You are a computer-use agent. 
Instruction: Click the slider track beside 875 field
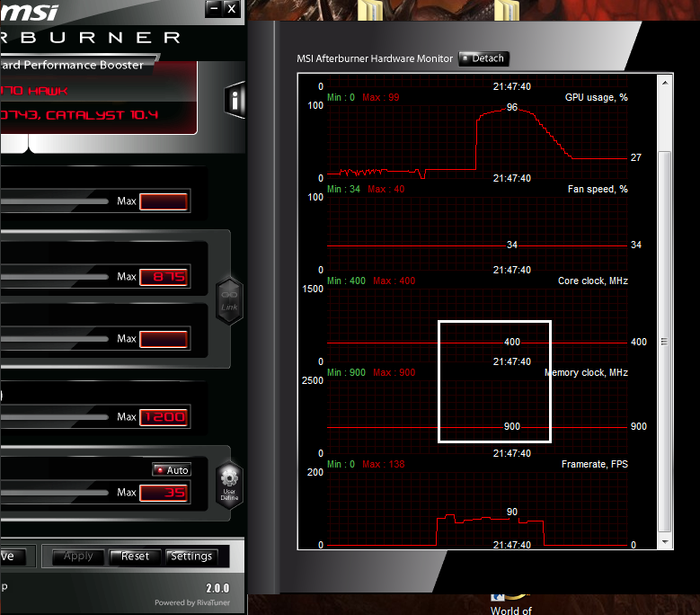click(54, 277)
